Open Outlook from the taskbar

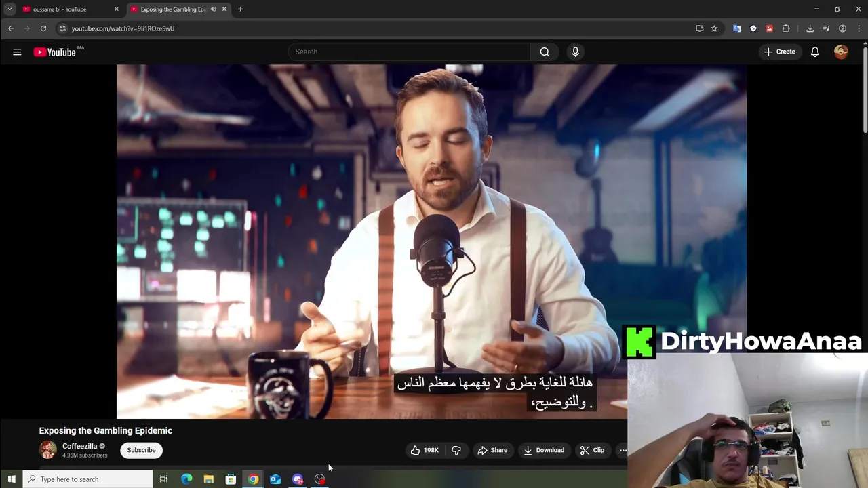click(x=275, y=479)
